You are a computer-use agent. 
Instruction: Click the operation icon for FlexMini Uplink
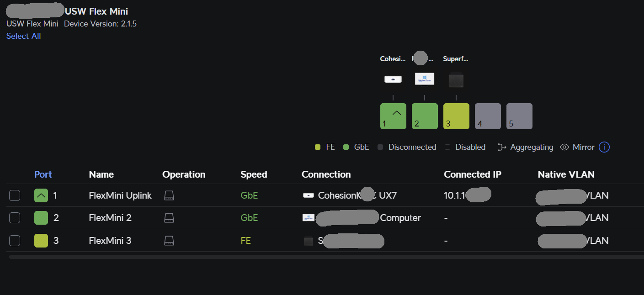pyautogui.click(x=169, y=195)
